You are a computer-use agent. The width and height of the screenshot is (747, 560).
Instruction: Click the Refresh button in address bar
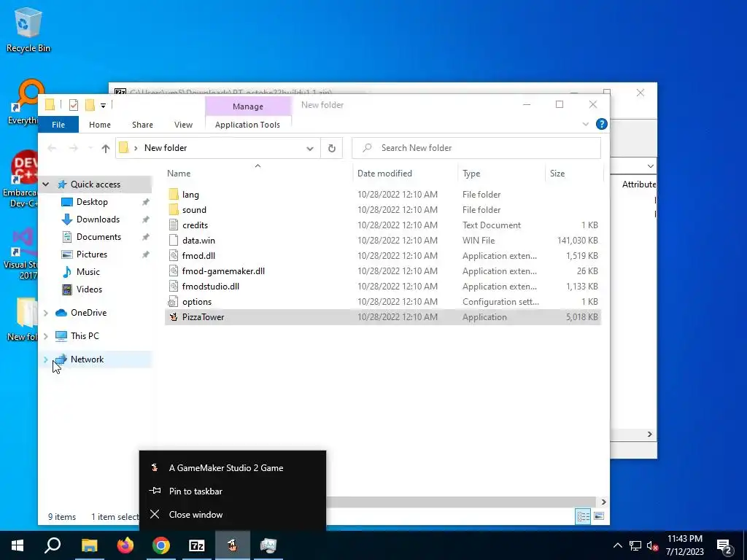[x=332, y=148]
